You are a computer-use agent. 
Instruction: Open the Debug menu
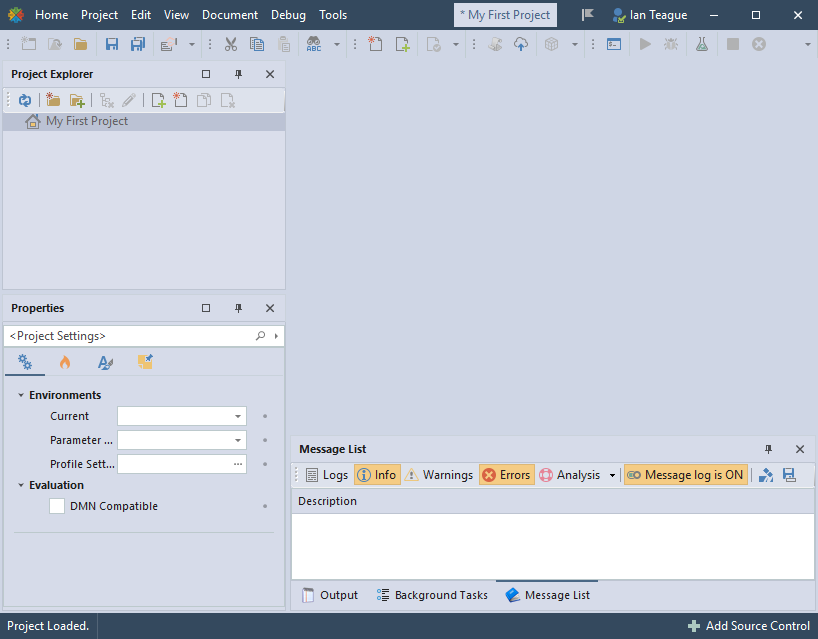(x=288, y=15)
